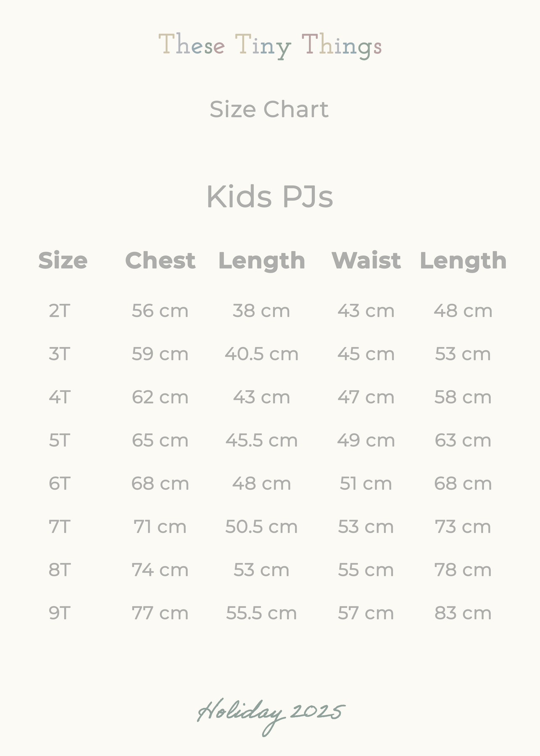
Task: Select the 6T size label
Action: tap(59, 484)
